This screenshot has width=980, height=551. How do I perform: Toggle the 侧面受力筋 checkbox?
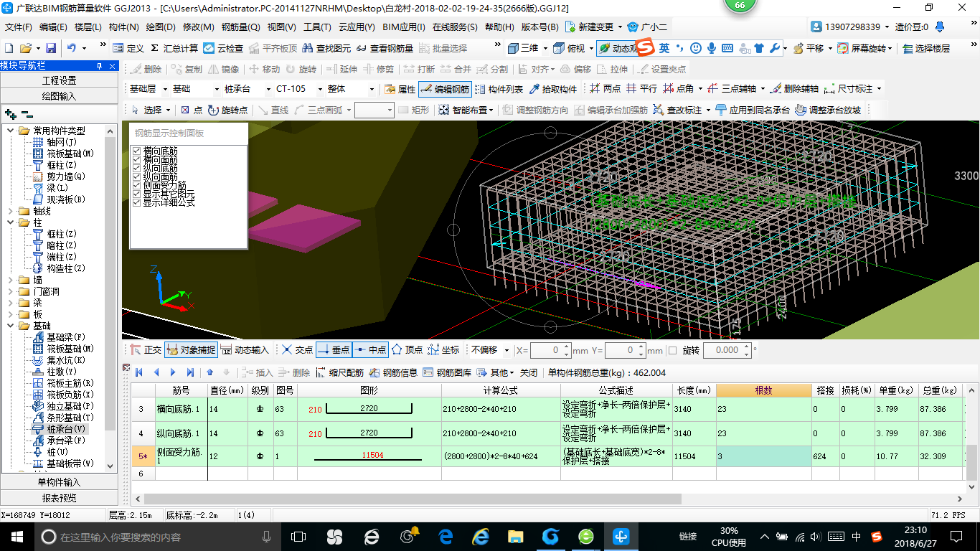coord(137,186)
